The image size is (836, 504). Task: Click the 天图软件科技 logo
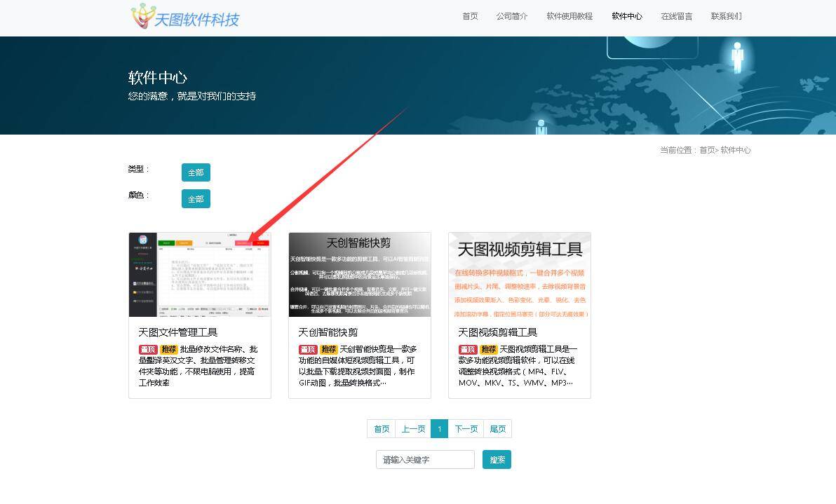click(x=185, y=17)
